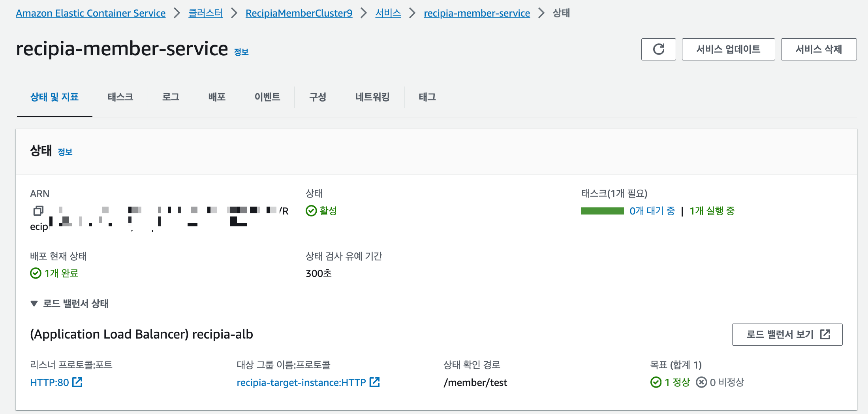The height and width of the screenshot is (414, 868).
Task: Click the green check icon next to 활성
Action: [311, 211]
